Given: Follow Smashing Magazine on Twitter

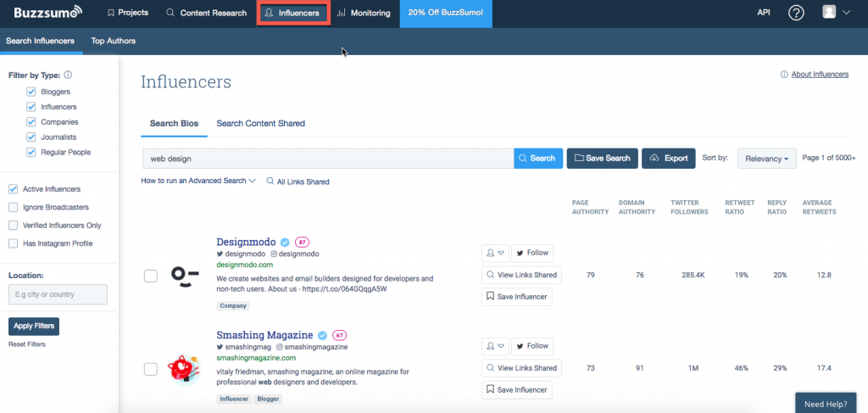Looking at the screenshot, I should coord(532,346).
